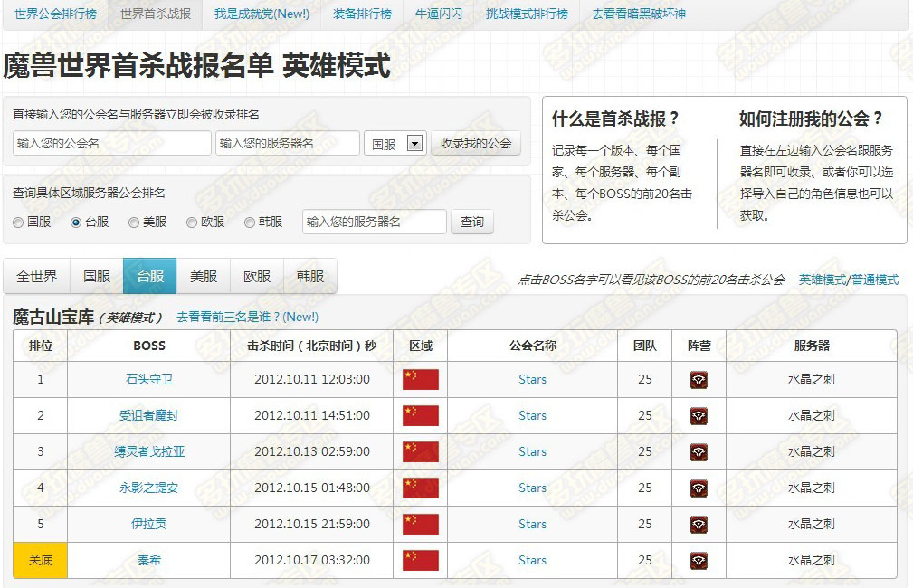
Task: Open Stars guild link in 秦希 row
Action: tap(532, 560)
